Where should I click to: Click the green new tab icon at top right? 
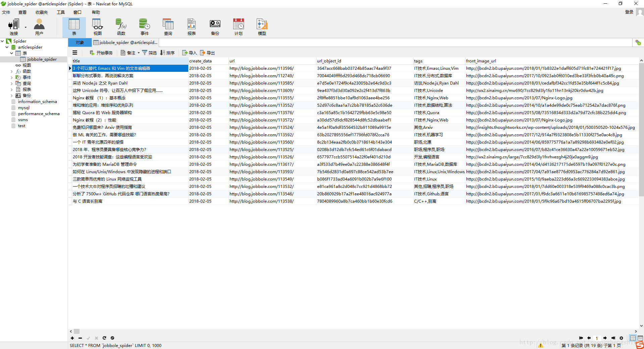tap(638, 43)
